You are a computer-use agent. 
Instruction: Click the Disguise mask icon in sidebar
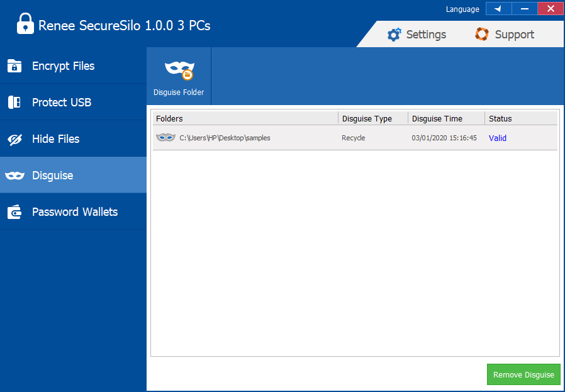coord(14,176)
